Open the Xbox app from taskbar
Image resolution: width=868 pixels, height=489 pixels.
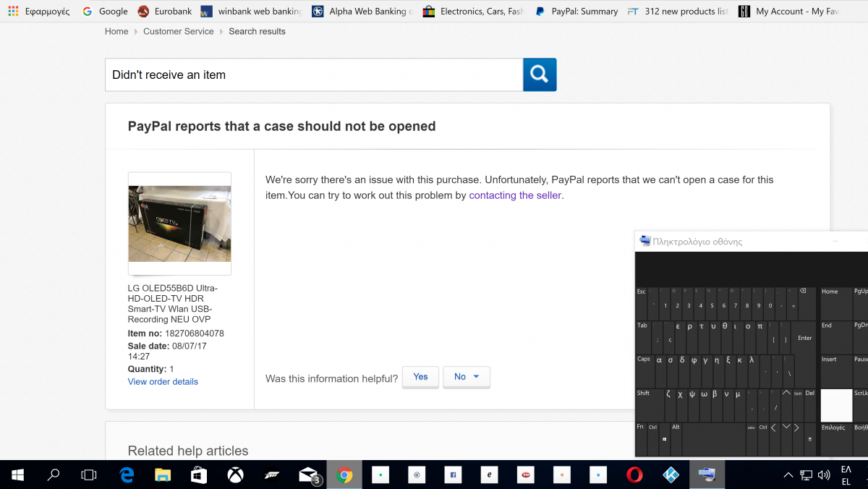point(235,475)
